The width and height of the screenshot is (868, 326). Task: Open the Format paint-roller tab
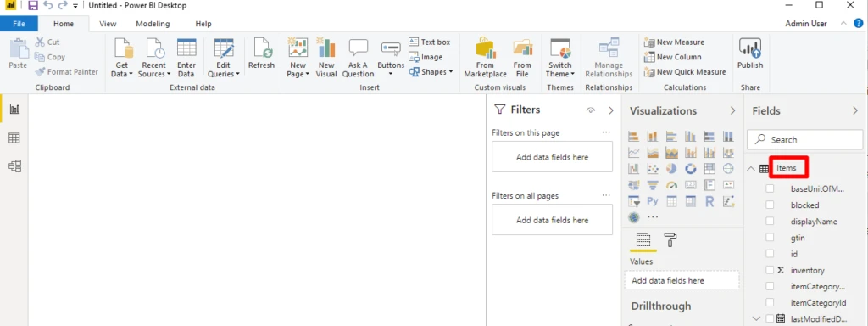click(x=670, y=240)
